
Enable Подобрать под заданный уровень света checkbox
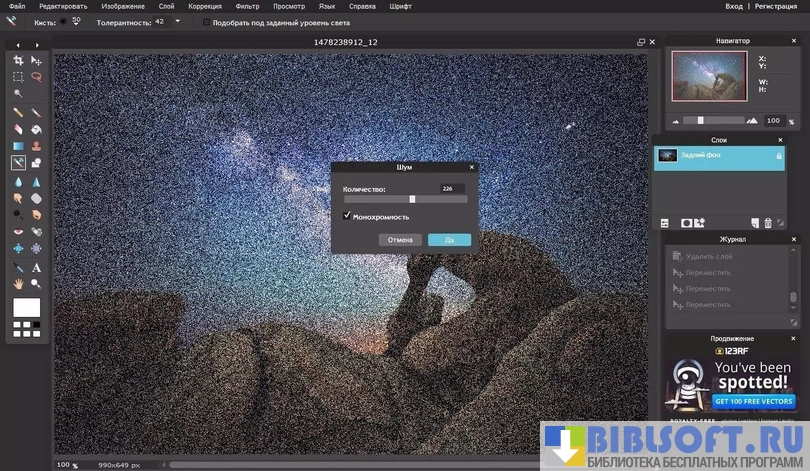pyautogui.click(x=206, y=21)
